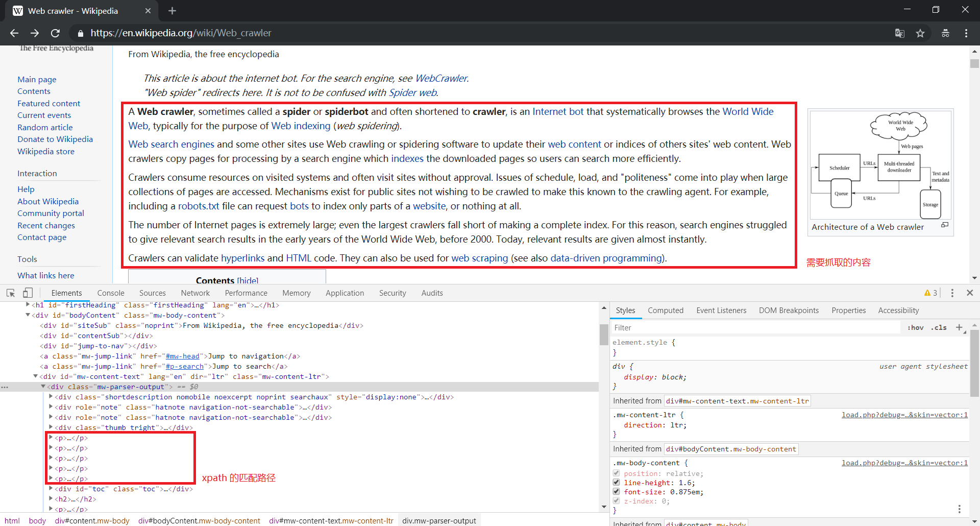Open the Styles pane three-dot options
The image size is (980, 526).
959,509
